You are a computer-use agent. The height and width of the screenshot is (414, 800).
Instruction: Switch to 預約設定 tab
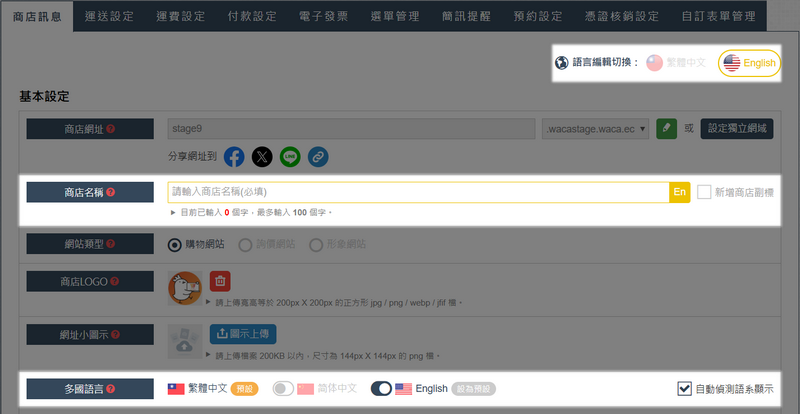538,16
